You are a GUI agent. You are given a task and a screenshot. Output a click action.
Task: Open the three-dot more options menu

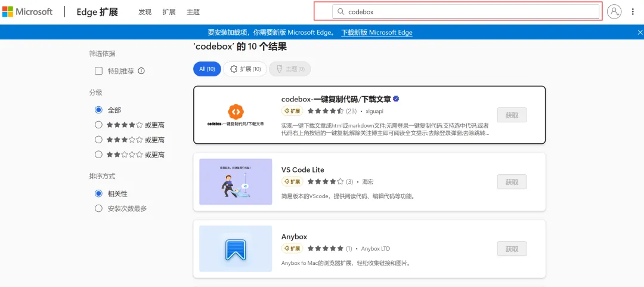click(633, 11)
